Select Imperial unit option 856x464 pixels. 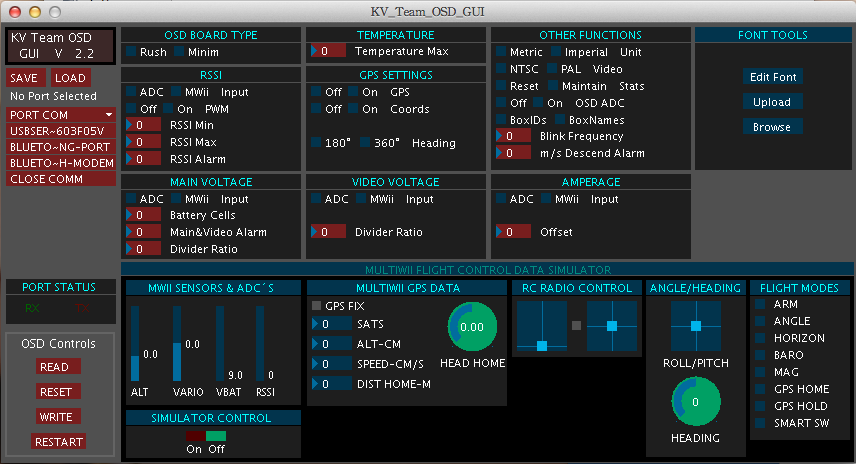tap(556, 52)
